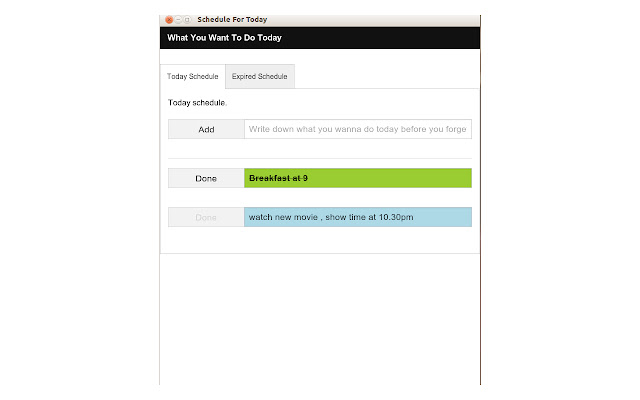Click the Add button
640x400 pixels.
tap(206, 129)
